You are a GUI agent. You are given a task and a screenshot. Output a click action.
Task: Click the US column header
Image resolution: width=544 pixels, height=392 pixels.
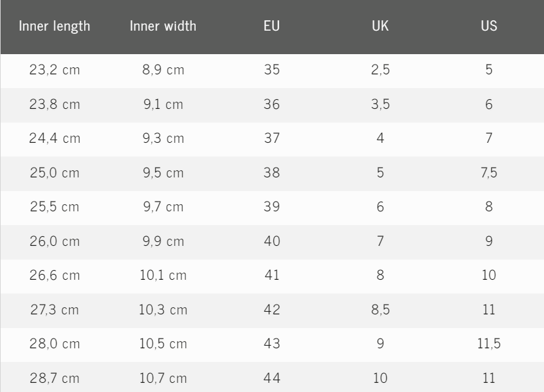click(489, 27)
